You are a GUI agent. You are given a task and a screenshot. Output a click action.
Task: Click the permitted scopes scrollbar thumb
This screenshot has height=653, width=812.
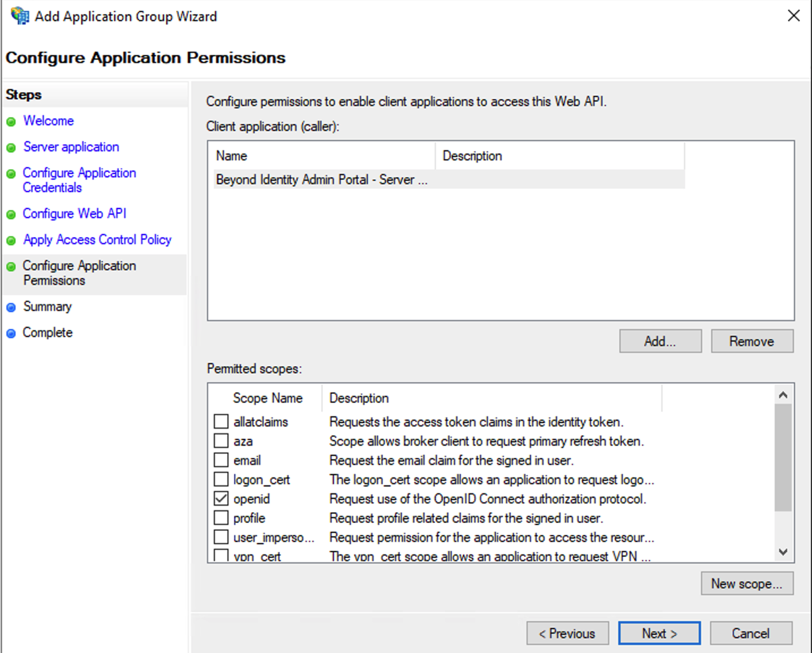click(783, 457)
